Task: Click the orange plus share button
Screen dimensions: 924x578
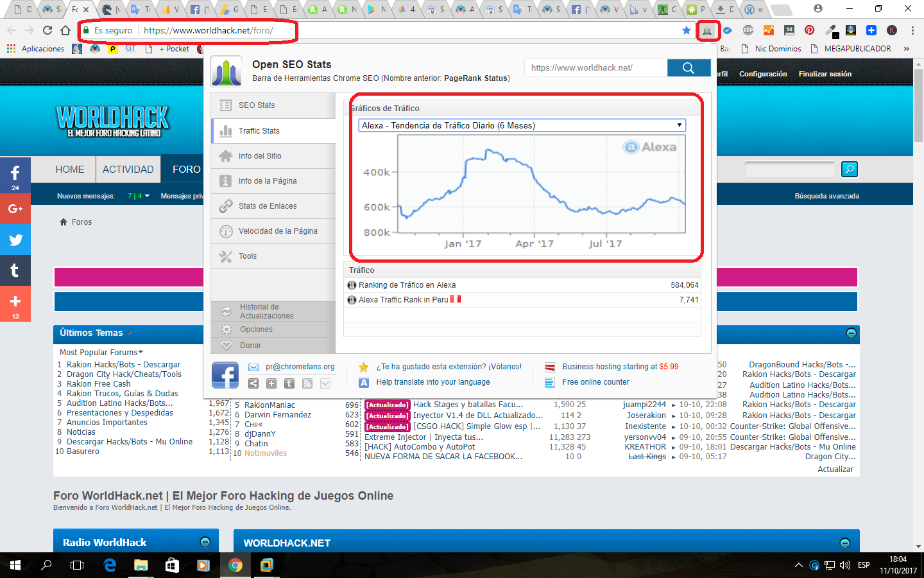Action: coord(15,304)
